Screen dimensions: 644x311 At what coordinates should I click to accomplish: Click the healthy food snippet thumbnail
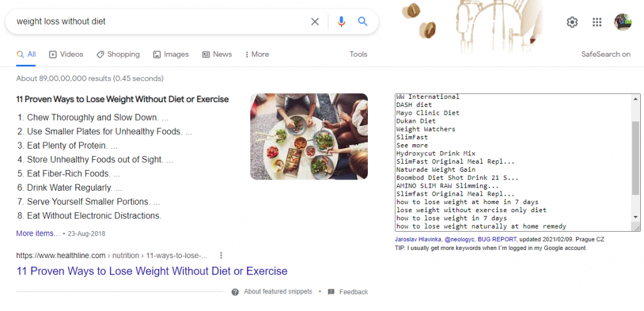tap(309, 137)
